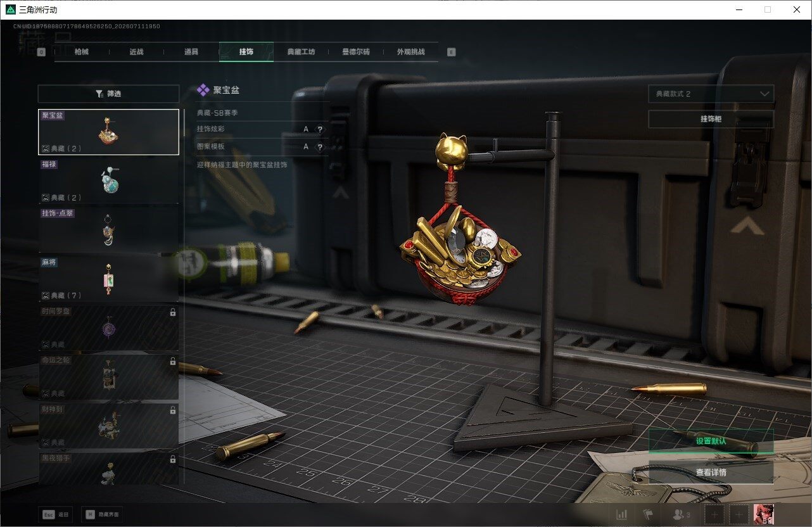This screenshot has width=812, height=527.
Task: Open the 典藏款式 2 dropdown
Action: coord(711,94)
